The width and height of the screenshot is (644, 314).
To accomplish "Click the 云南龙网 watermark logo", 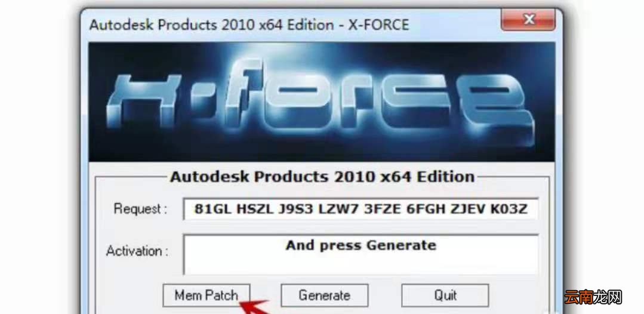I will click(593, 297).
